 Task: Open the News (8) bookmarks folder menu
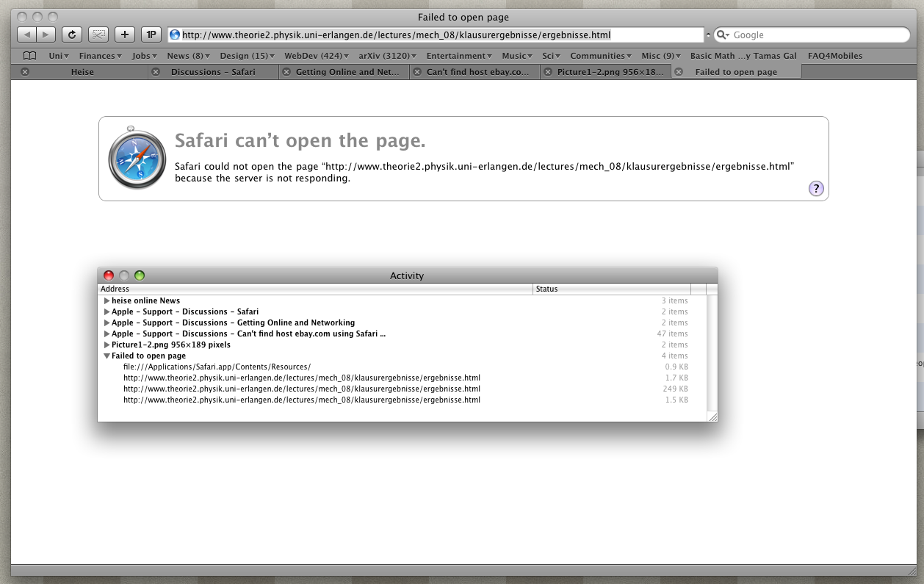[188, 56]
